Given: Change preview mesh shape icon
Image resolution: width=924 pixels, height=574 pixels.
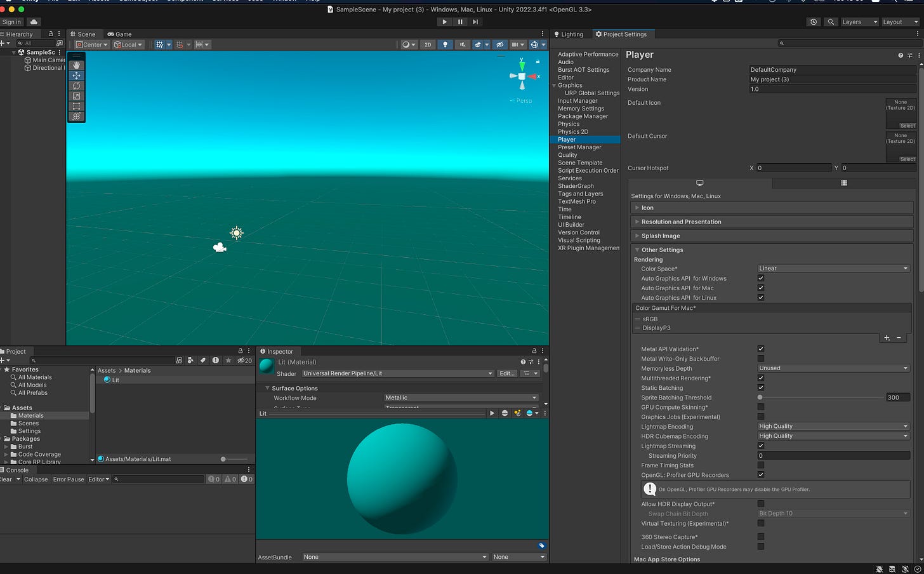Looking at the screenshot, I should (505, 413).
